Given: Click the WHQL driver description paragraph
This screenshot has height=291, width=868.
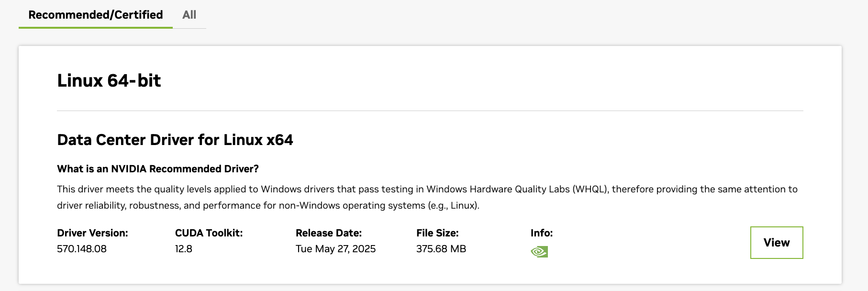Looking at the screenshot, I should click(x=427, y=197).
